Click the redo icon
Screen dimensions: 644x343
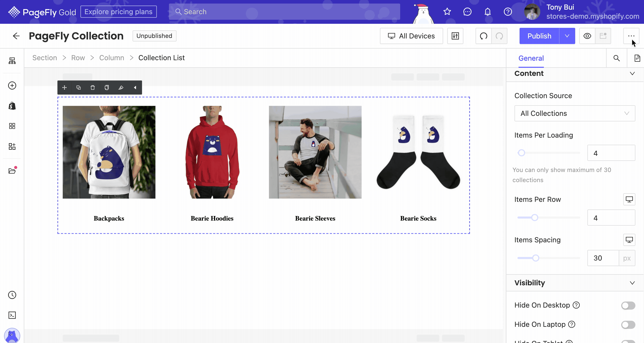[499, 36]
